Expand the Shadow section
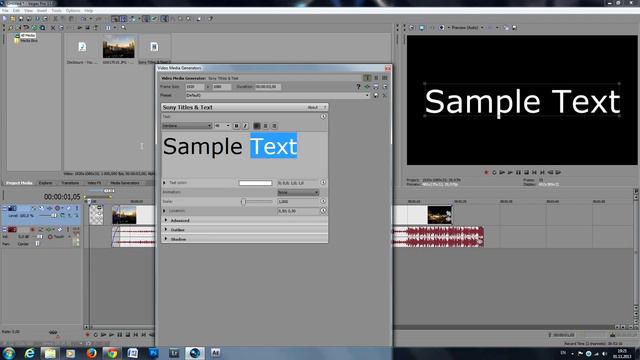The image size is (640, 360). pyautogui.click(x=166, y=239)
